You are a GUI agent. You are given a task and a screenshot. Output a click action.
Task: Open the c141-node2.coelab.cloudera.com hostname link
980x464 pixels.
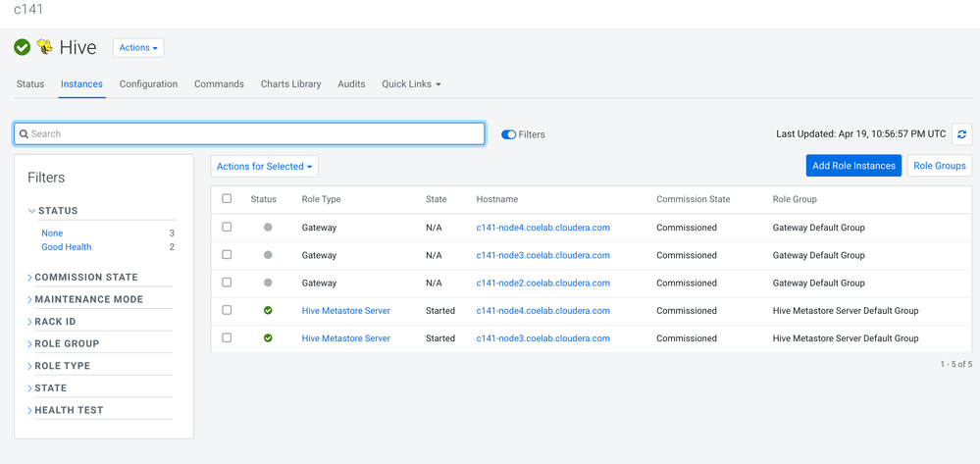point(542,284)
